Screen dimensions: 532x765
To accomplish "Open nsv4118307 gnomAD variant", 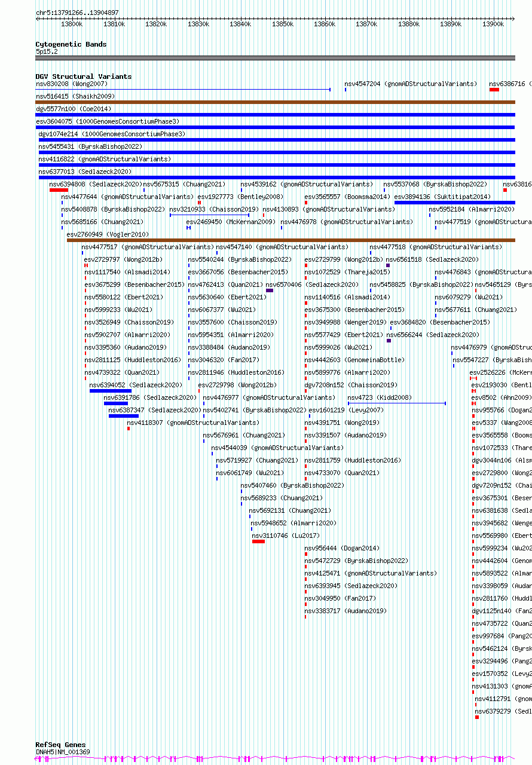I will [x=194, y=423].
